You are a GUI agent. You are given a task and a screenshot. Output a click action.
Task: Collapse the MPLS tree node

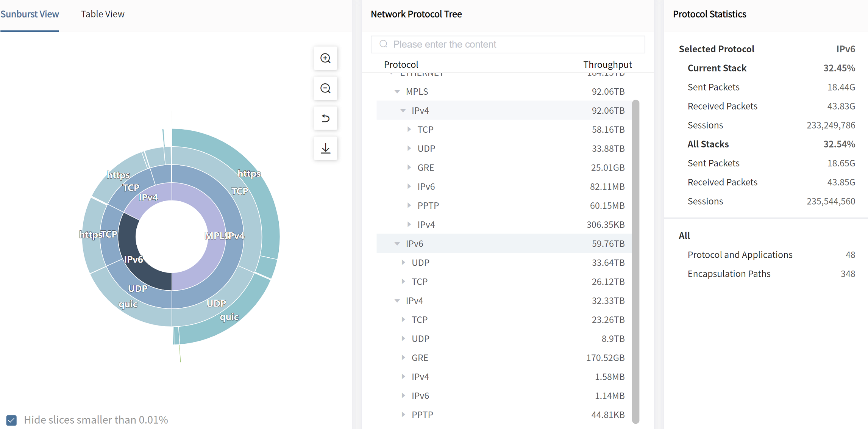pos(397,91)
